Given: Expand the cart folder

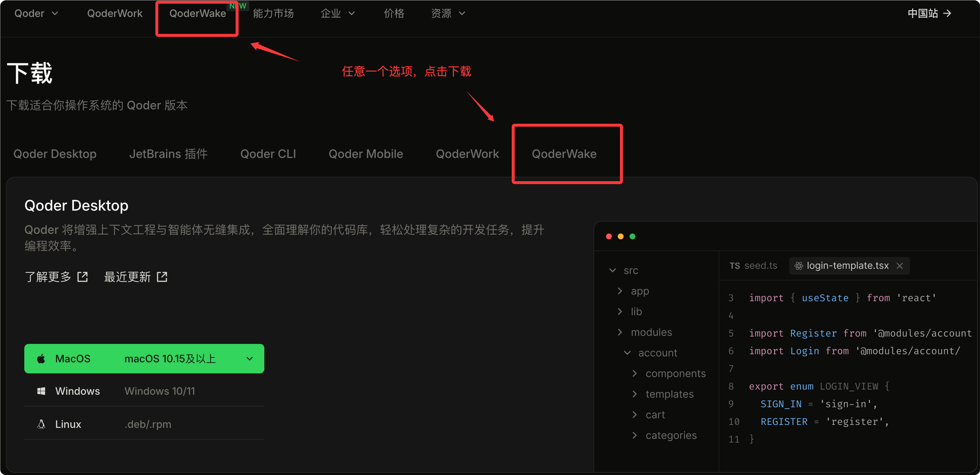Looking at the screenshot, I should coord(635,414).
